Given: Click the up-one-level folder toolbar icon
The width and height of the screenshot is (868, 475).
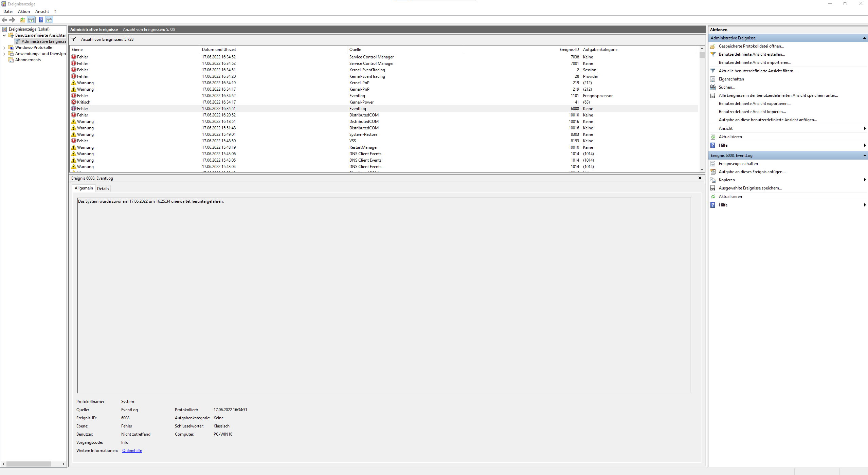Looking at the screenshot, I should click(x=22, y=20).
